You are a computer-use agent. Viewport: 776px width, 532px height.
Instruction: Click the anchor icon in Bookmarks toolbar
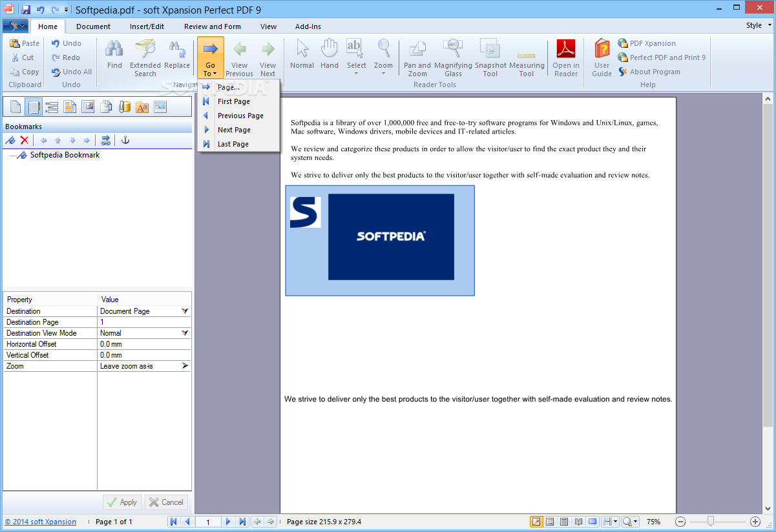[x=126, y=140]
